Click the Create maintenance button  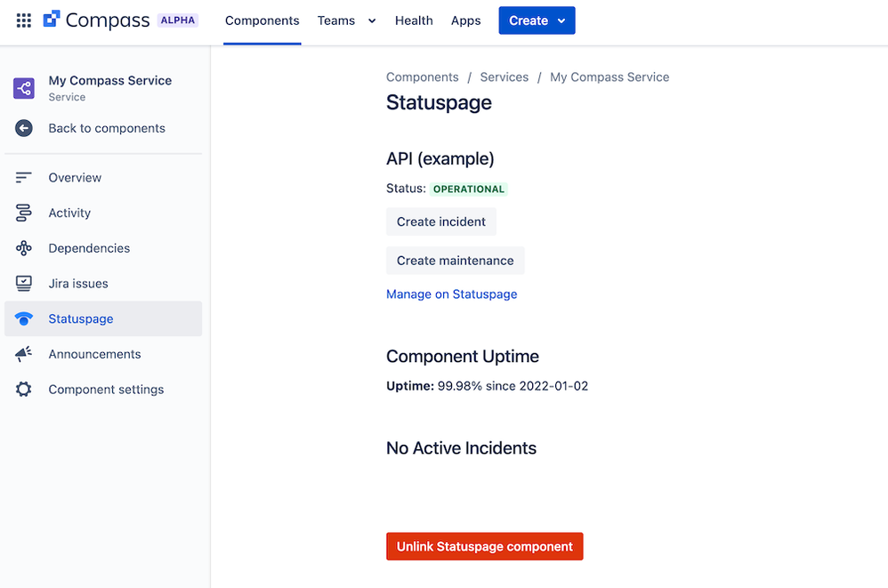tap(456, 261)
